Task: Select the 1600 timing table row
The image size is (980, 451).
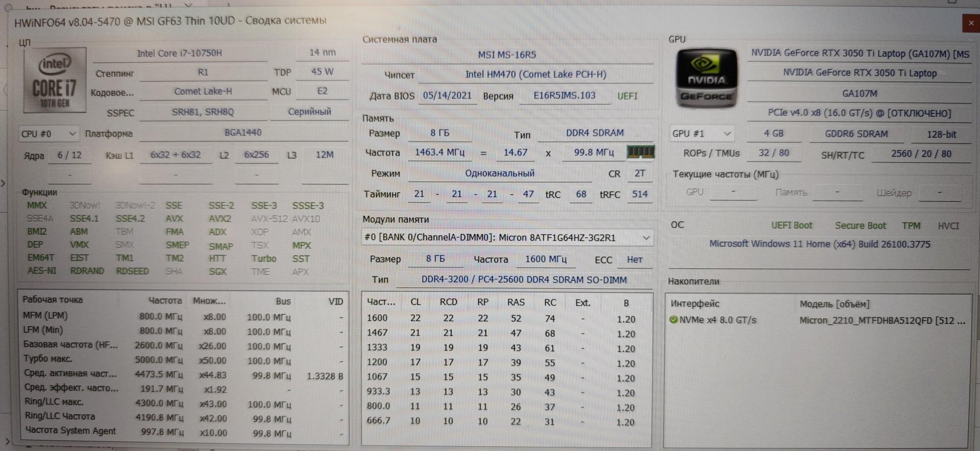Action: [507, 318]
